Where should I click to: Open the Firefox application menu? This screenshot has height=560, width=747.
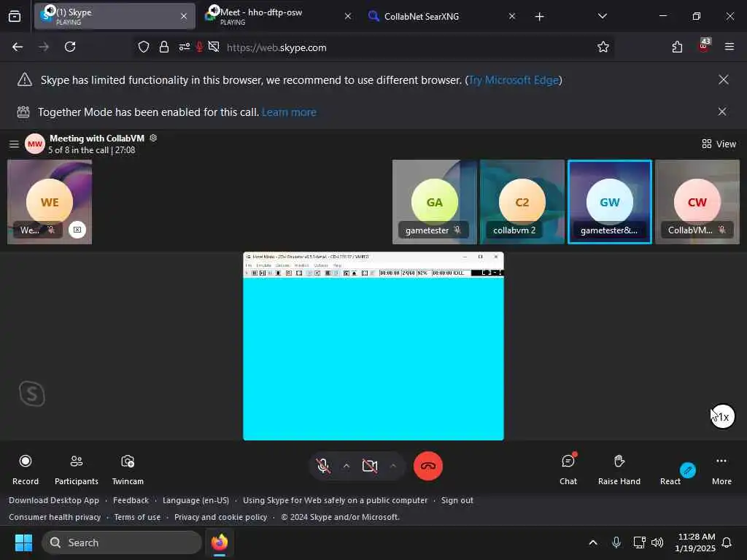click(x=729, y=47)
